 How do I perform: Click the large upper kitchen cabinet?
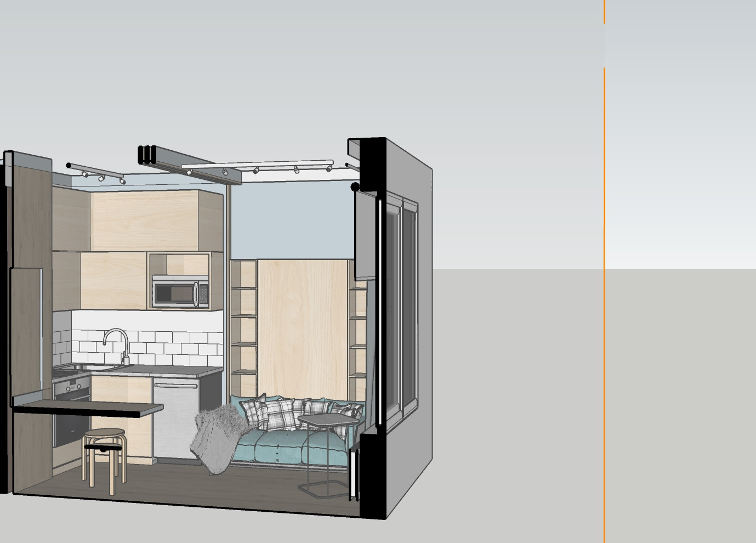point(145,220)
